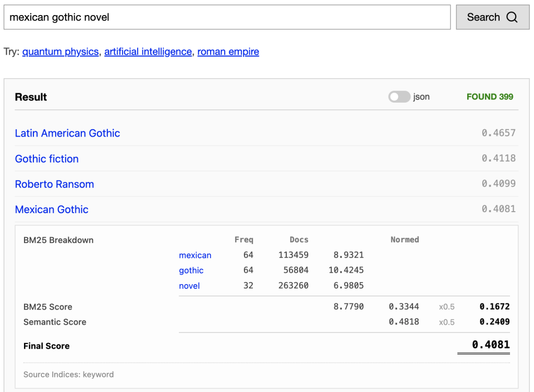This screenshot has height=392, width=534.
Task: Expand the 0.4118 score breakdown
Action: click(498, 158)
